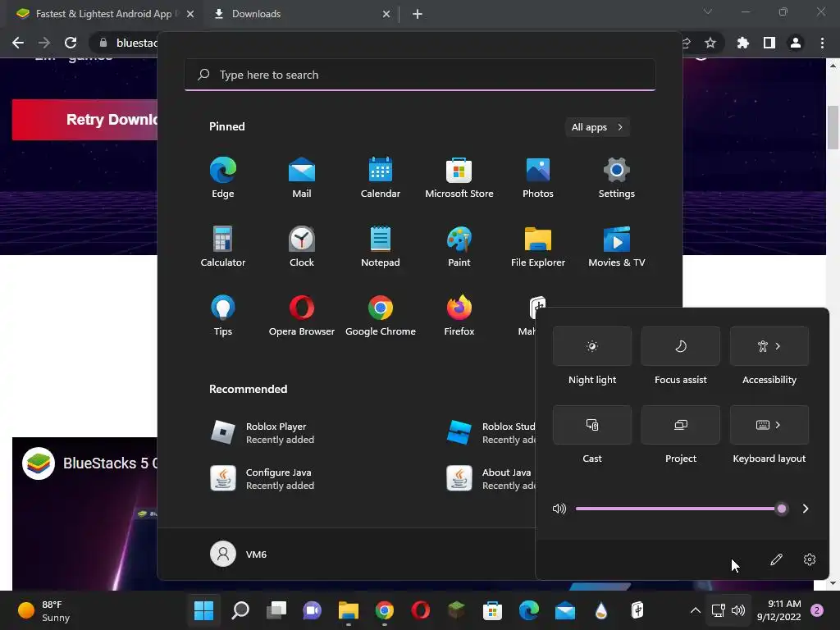Screen dimensions: 840x630
Task: Open Microsoft Store pinned app
Action: coord(459,177)
